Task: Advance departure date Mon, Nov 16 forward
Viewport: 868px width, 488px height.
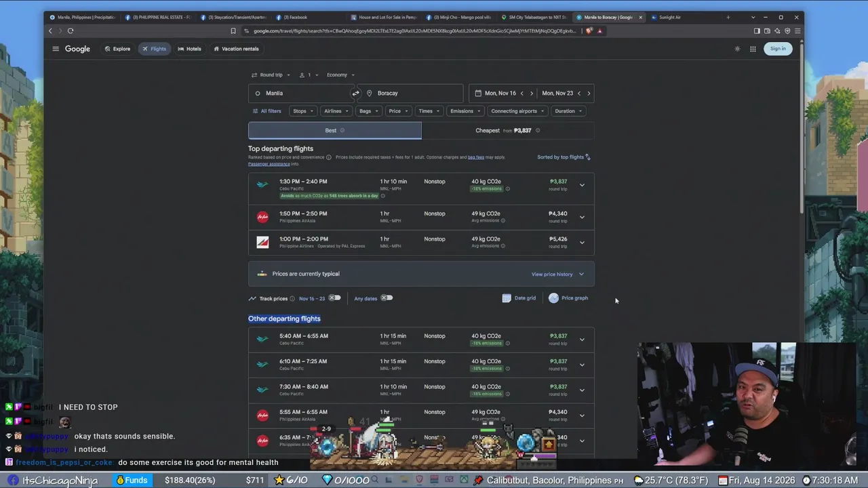Action: tap(531, 93)
